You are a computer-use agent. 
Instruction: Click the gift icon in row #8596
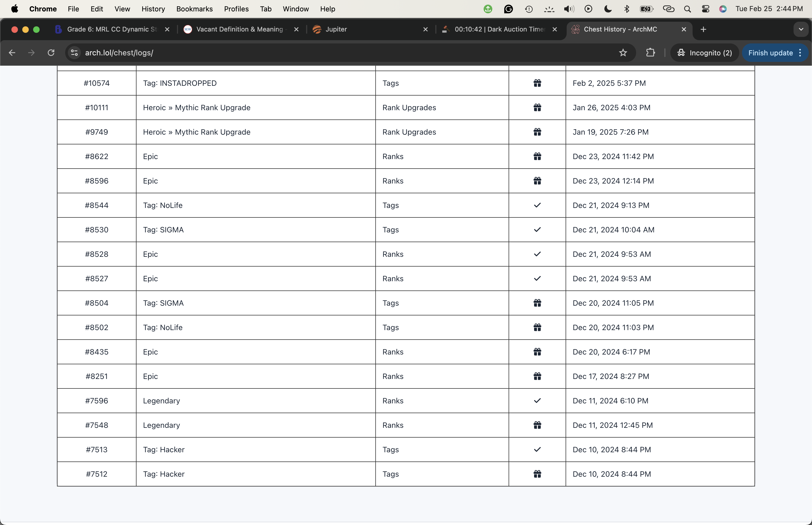537,181
